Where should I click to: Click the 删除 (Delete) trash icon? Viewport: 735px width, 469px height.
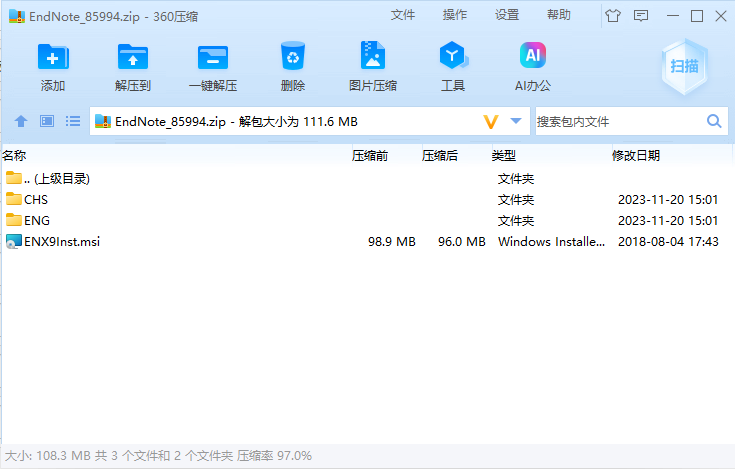[292, 56]
